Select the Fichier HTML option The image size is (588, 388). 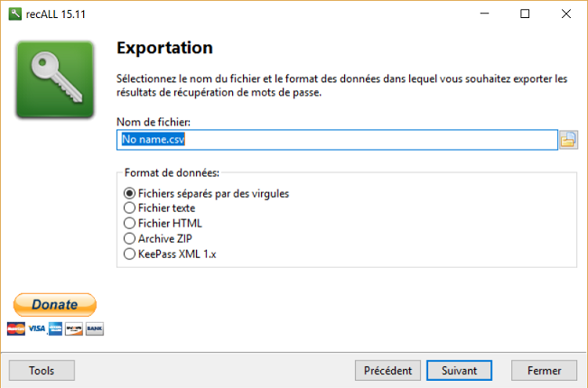[x=130, y=224]
